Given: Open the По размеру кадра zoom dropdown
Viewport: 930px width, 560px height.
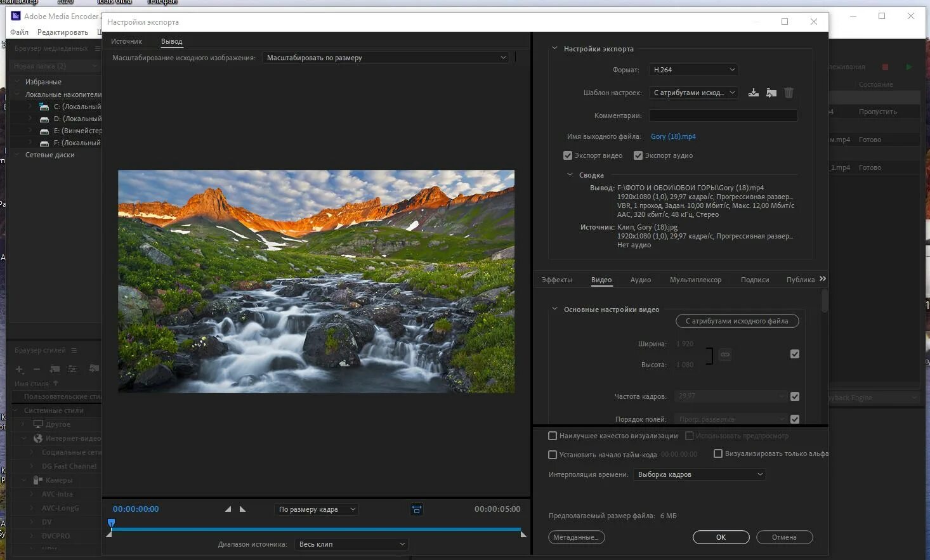Looking at the screenshot, I should 317,509.
